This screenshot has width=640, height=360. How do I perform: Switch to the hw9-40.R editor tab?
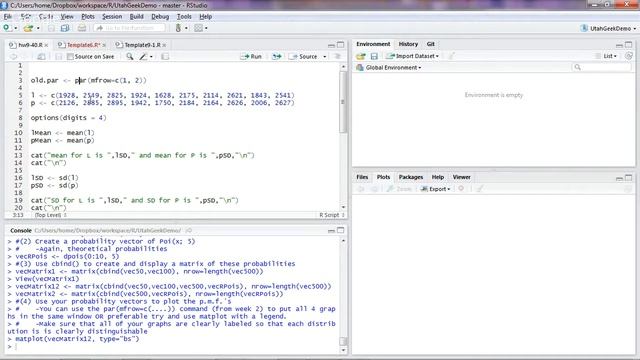(29, 45)
